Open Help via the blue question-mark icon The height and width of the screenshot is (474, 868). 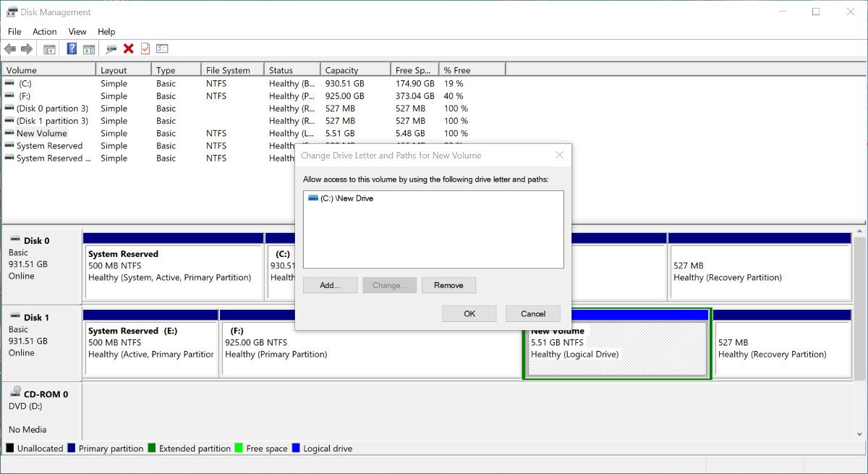coord(72,49)
